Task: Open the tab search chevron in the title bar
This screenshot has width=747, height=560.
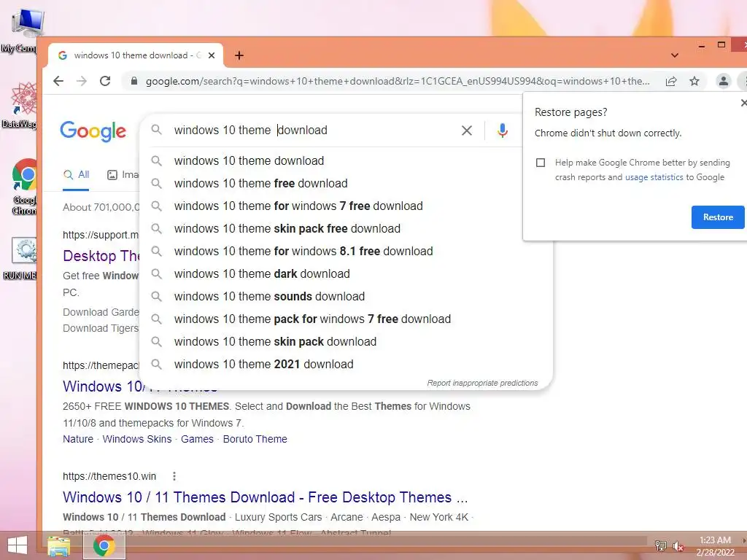Action: [675, 55]
